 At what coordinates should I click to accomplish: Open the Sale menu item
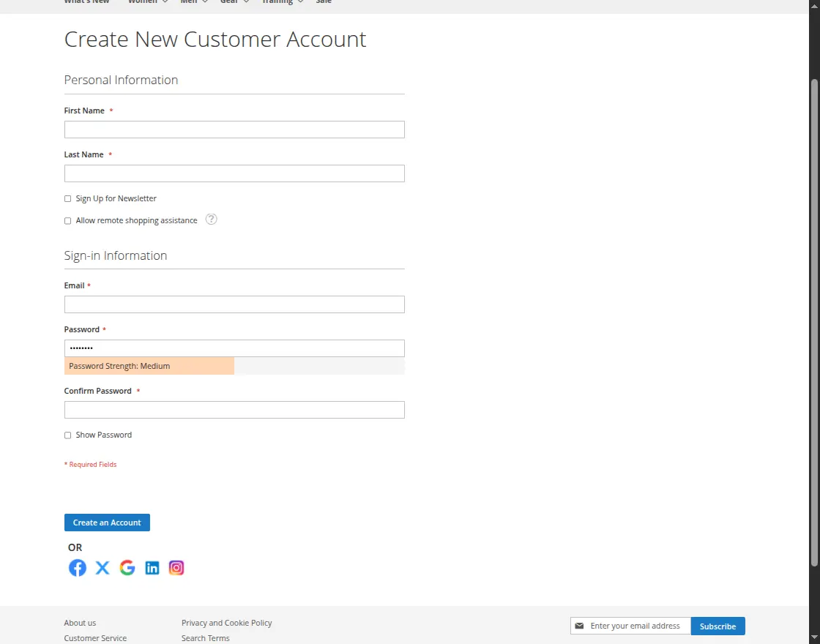(323, 2)
